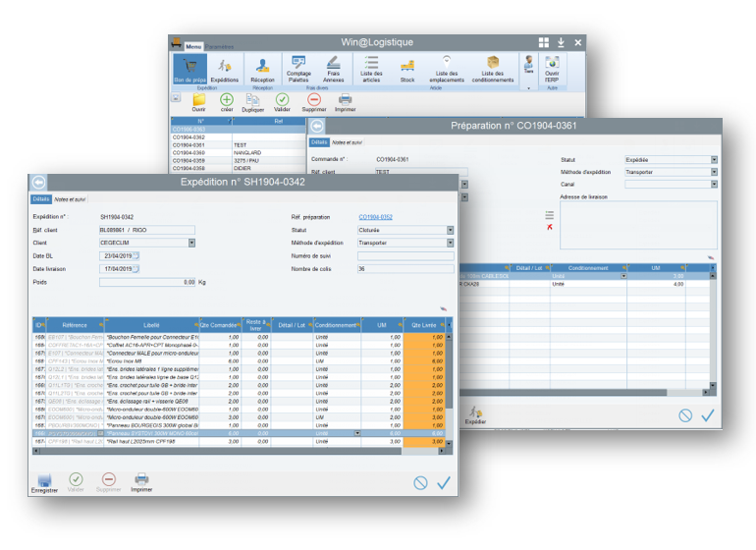Click the list lines icon beside the address box
756x550 pixels.
click(550, 215)
